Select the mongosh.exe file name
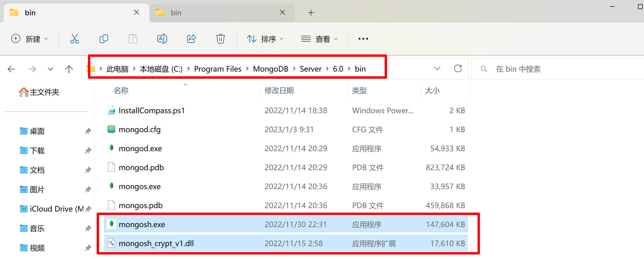Viewport: 644px width, 259px height. [142, 224]
